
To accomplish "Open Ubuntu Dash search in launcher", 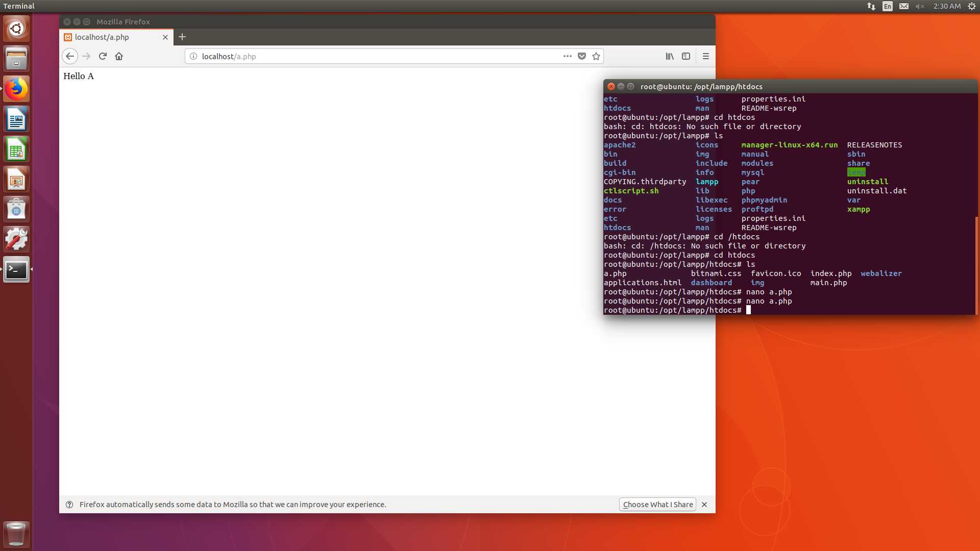I will [x=16, y=29].
